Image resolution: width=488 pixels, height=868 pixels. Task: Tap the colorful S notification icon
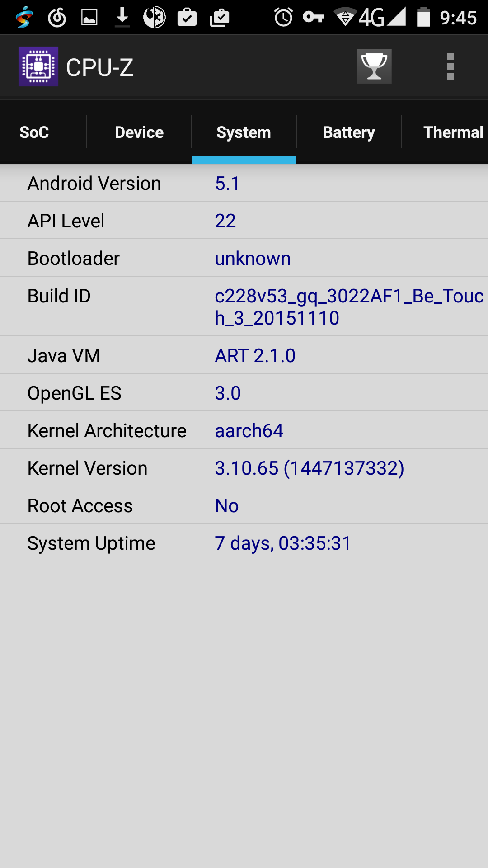24,17
